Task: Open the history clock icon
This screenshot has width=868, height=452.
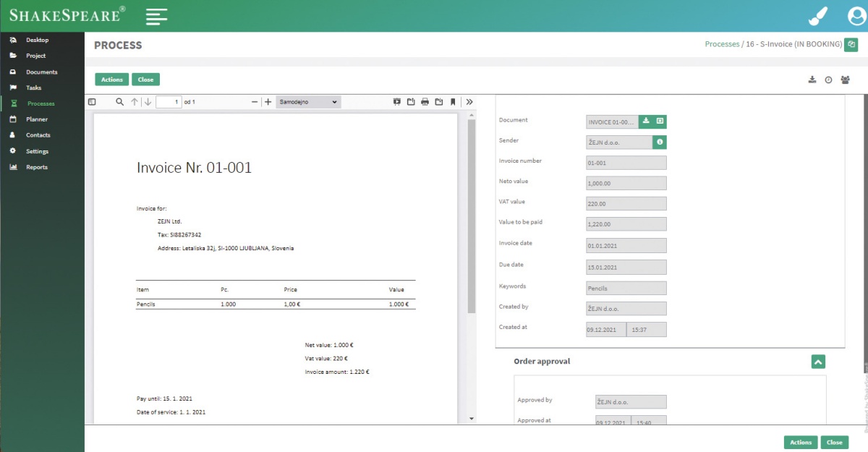Action: coord(828,80)
